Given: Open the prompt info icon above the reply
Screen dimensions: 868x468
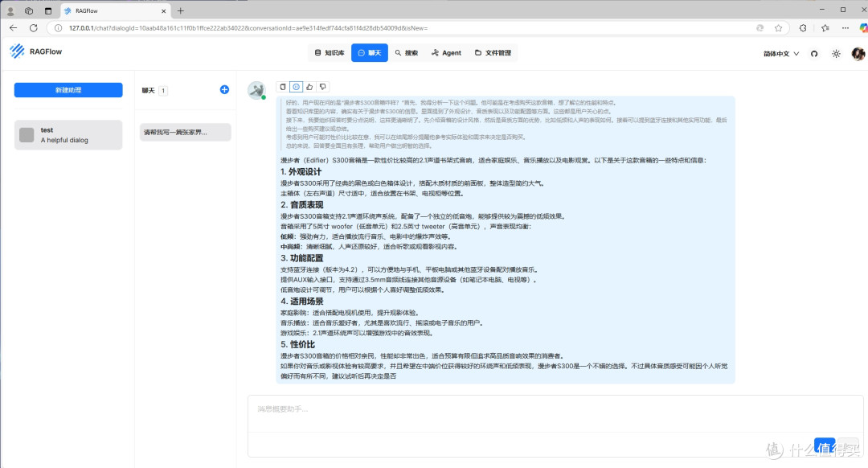Looking at the screenshot, I should pos(296,86).
